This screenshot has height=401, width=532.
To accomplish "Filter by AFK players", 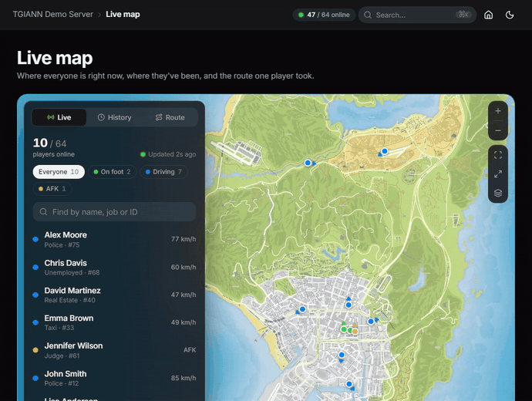I will tap(52, 189).
